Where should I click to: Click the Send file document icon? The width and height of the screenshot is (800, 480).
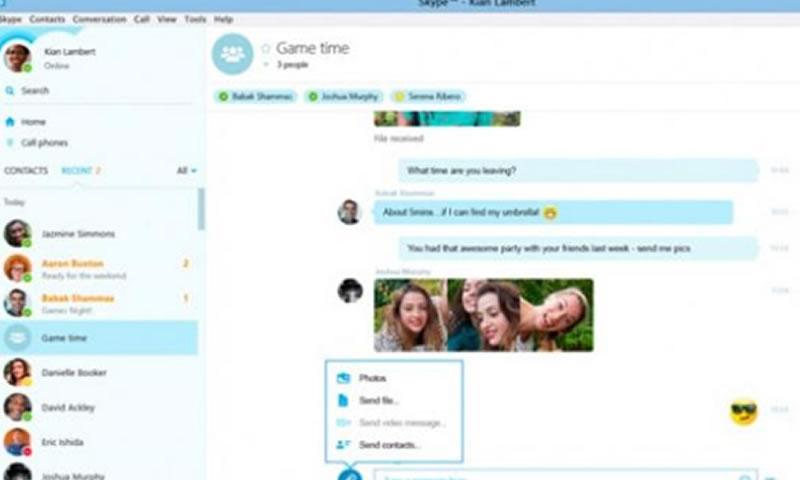343,400
